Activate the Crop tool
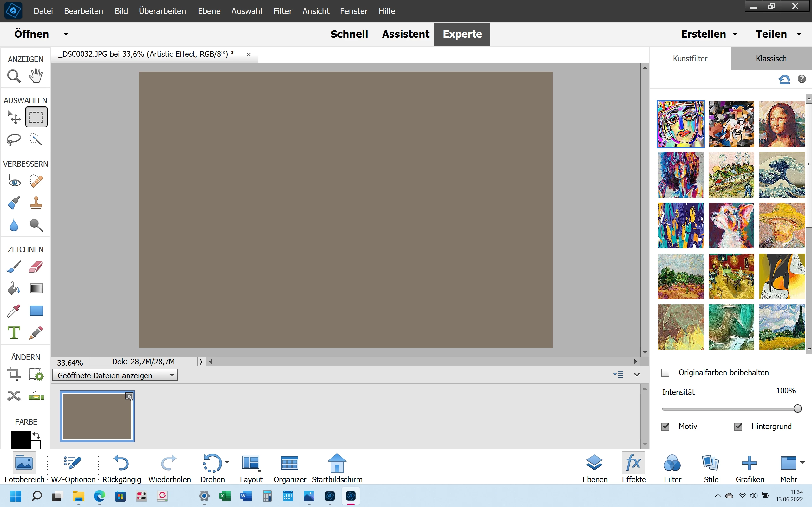Image resolution: width=812 pixels, height=507 pixels. [x=14, y=374]
